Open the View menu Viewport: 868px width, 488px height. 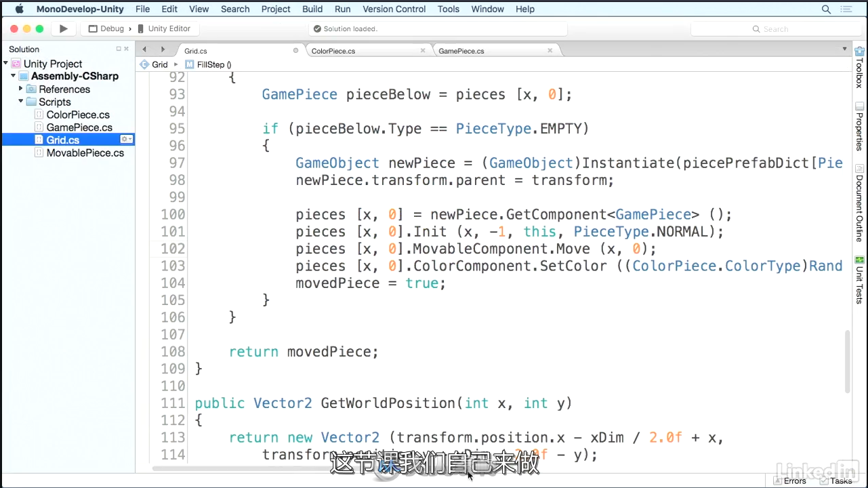tap(199, 9)
